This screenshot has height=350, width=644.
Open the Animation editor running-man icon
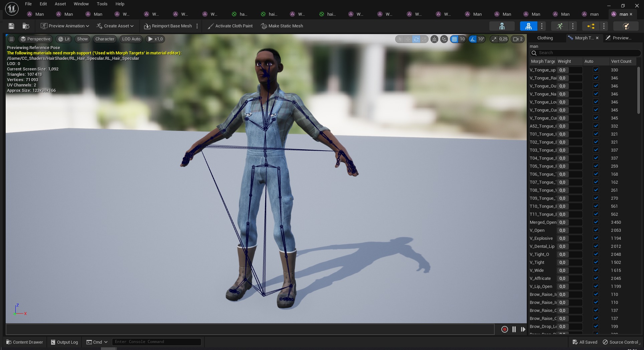coord(560,26)
